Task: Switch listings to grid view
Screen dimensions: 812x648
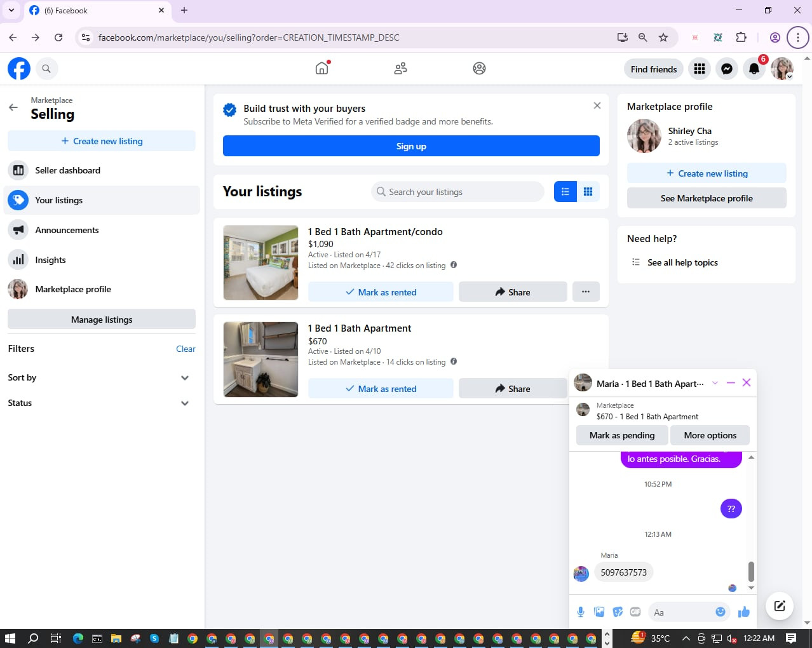Action: point(588,191)
